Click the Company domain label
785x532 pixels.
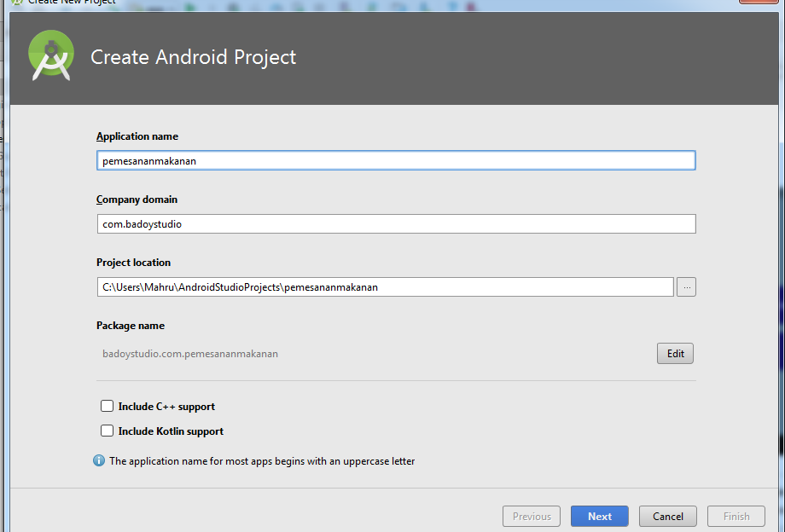(137, 199)
